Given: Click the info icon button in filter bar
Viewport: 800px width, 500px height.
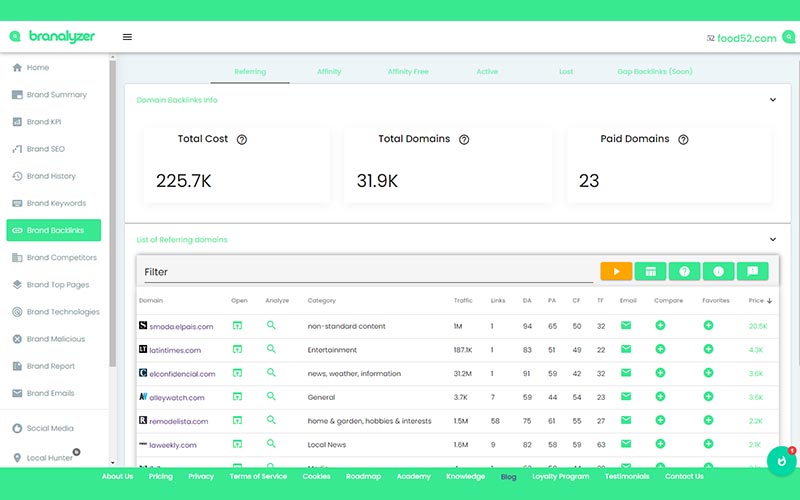Looking at the screenshot, I should [718, 271].
